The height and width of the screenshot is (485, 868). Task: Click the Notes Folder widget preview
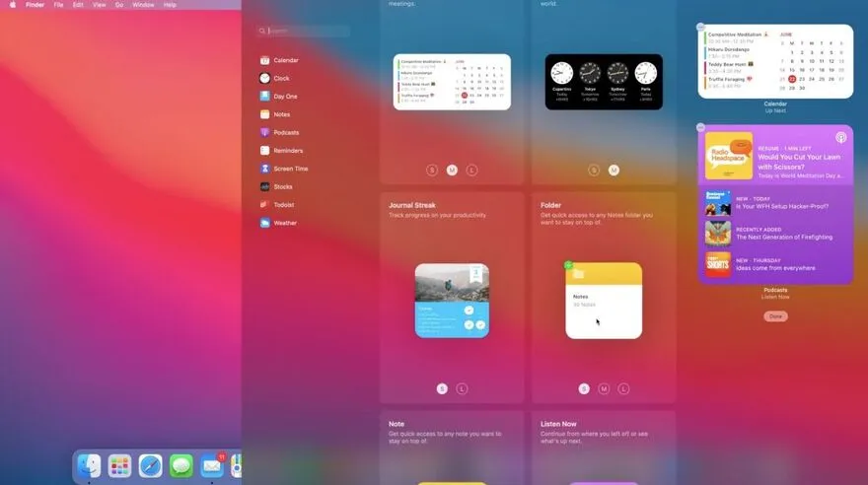(604, 301)
